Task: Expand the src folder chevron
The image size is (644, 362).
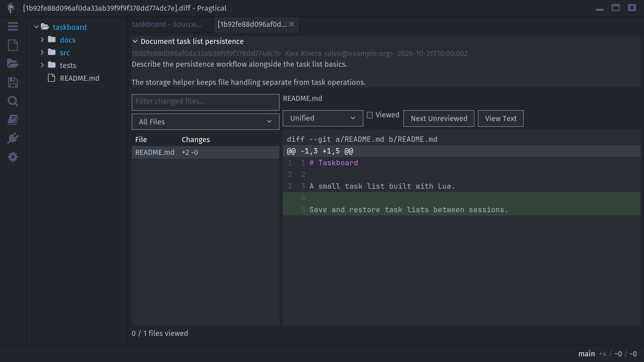Action: click(x=42, y=52)
